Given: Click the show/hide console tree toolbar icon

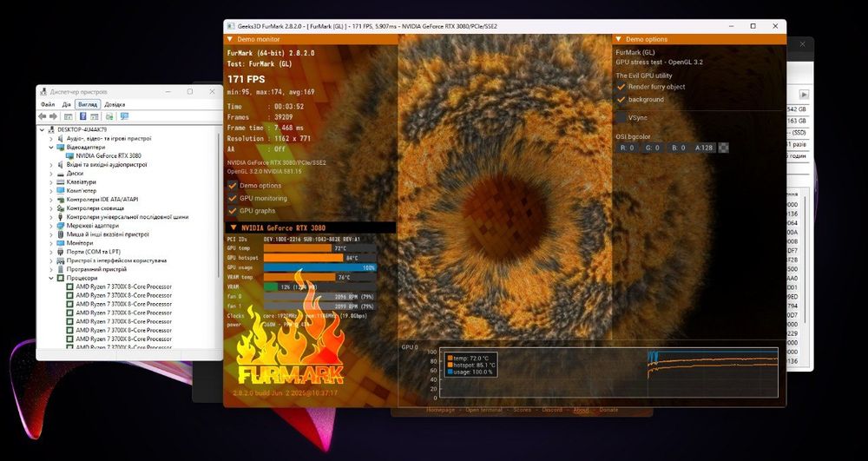Looking at the screenshot, I should (68, 116).
